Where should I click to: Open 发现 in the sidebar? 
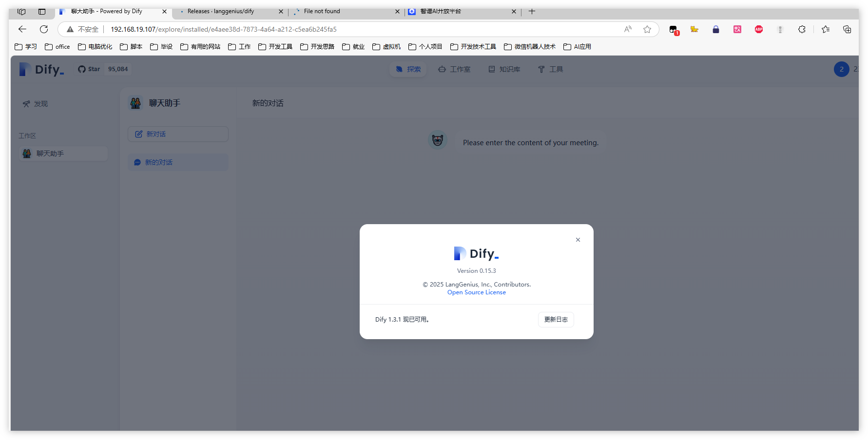tap(35, 104)
